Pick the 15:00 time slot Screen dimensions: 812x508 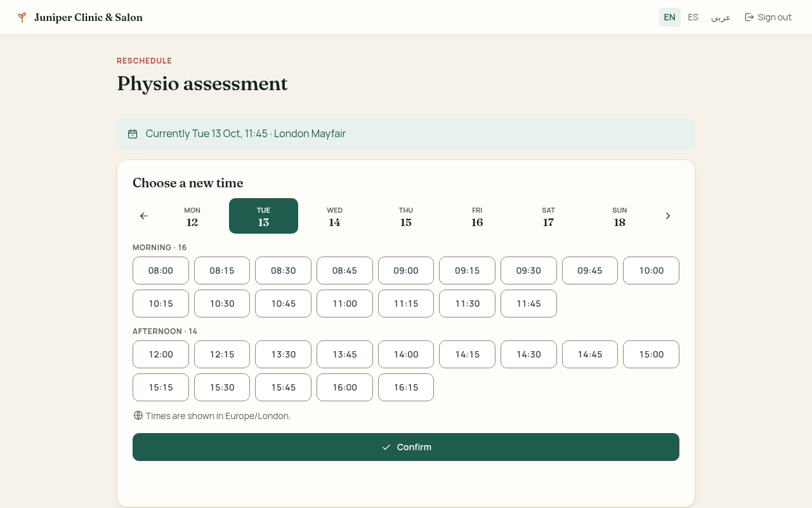652,354
